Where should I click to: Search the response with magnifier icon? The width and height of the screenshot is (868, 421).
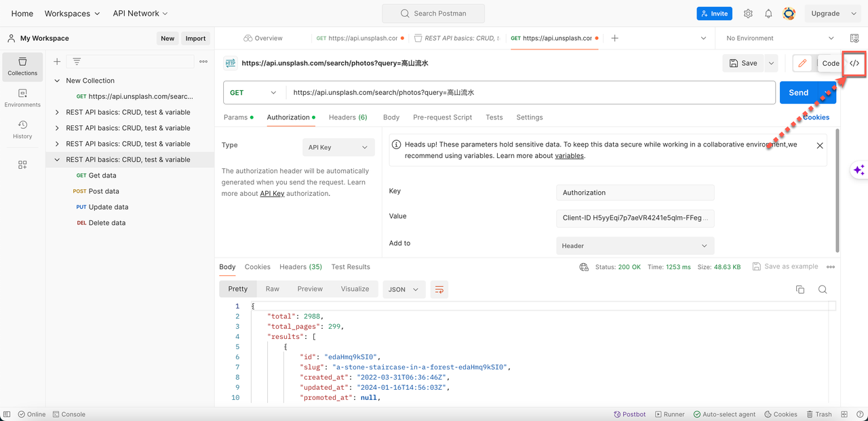tap(823, 289)
